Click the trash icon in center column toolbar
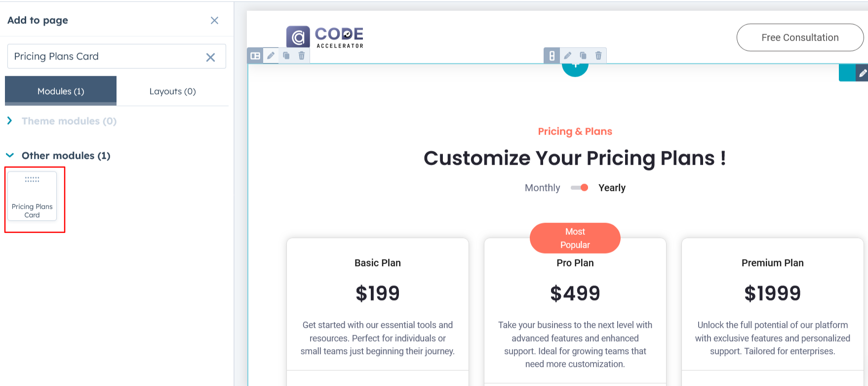 pos(598,56)
